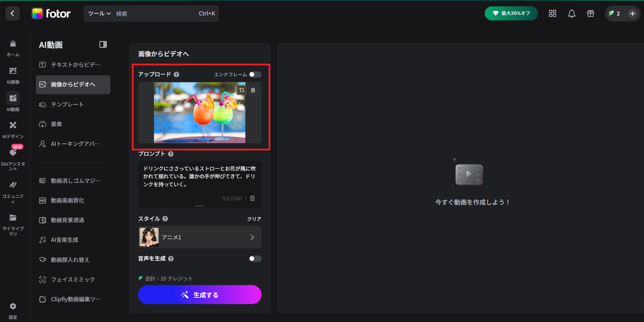Open the apps grid icon top right
Screen dimensions: 644x322
coord(552,13)
